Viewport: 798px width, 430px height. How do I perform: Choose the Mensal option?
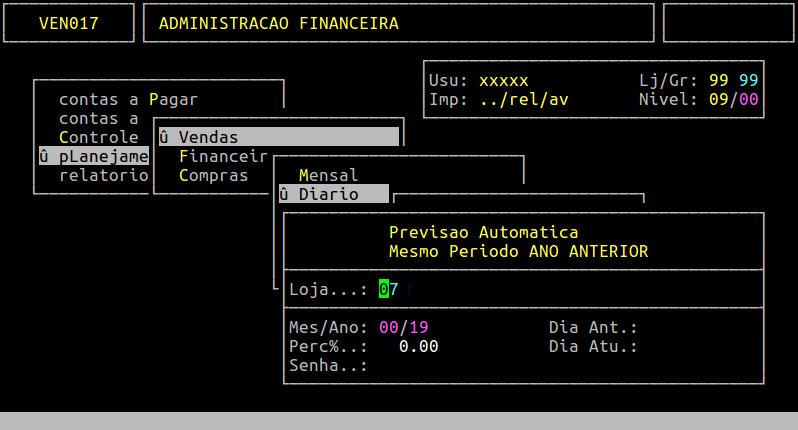[x=328, y=175]
